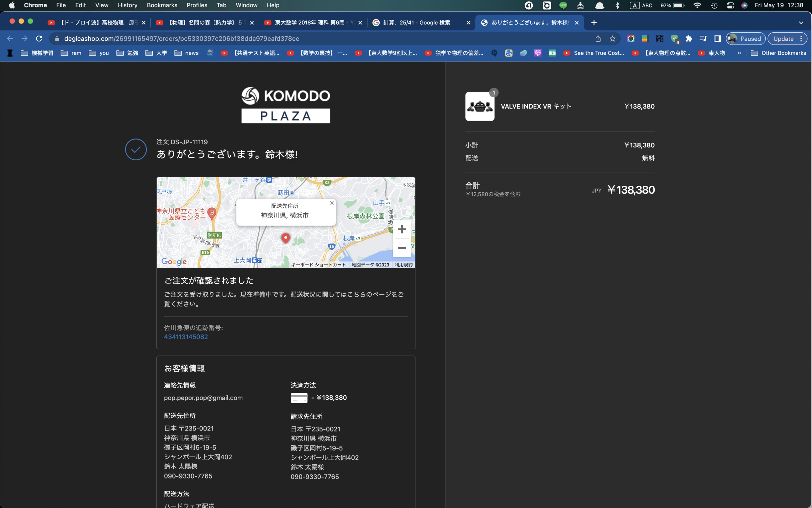Show hidden bookmarks with the » chevron
Image resolution: width=812 pixels, height=508 pixels.
[739, 53]
